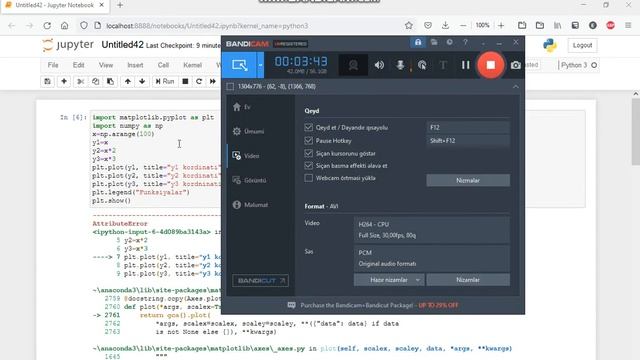This screenshot has width=640, height=360.
Task: Copy selected cells icon in Jupyter toolbar
Action: [x=95, y=81]
